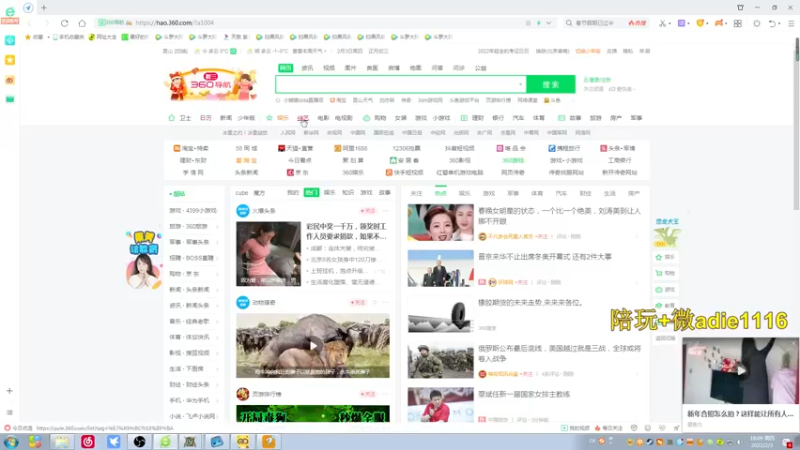Reload the page with the refresh icon
The height and width of the screenshot is (450, 800).
(64, 23)
